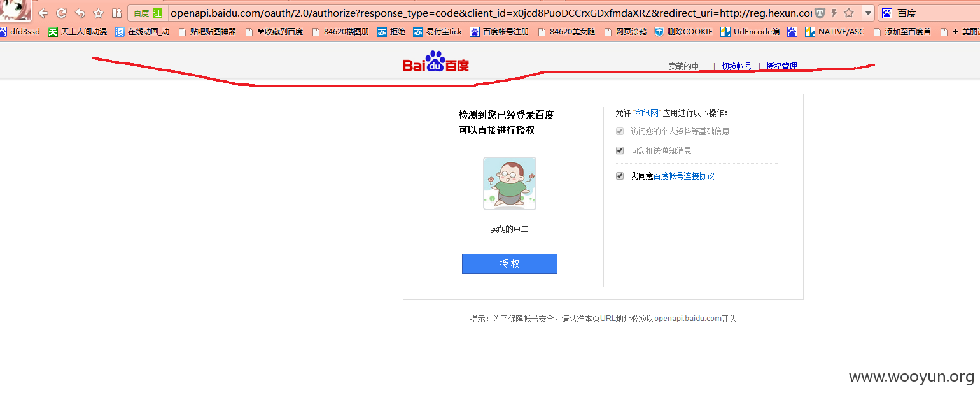This screenshot has width=980, height=395.
Task: Click the cartoon user avatar image
Action: pyautogui.click(x=510, y=183)
